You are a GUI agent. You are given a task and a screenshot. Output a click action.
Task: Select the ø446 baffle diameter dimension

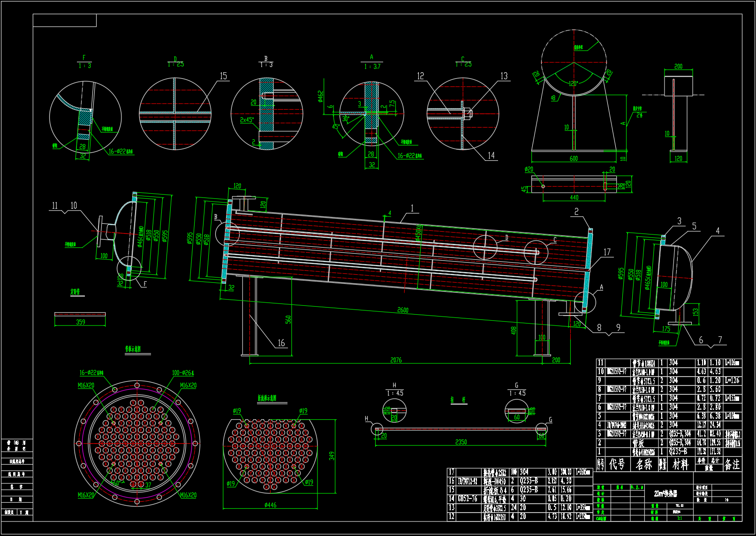(x=270, y=505)
